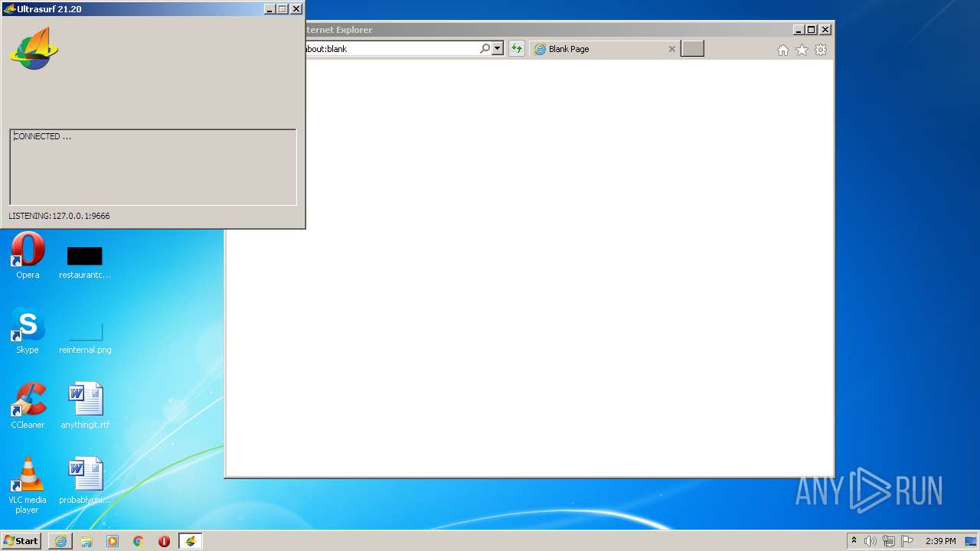This screenshot has width=980, height=551.
Task: Launch Chrome from the taskbar
Action: pos(139,541)
